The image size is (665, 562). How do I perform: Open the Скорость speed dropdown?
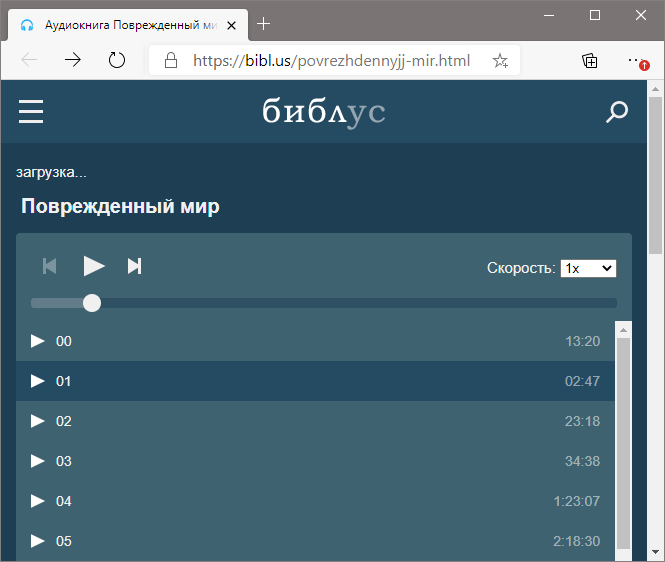pos(588,268)
